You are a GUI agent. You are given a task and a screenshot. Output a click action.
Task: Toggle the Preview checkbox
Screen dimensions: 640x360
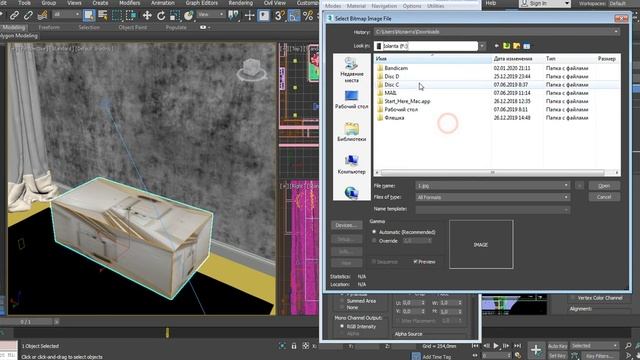[415, 262]
